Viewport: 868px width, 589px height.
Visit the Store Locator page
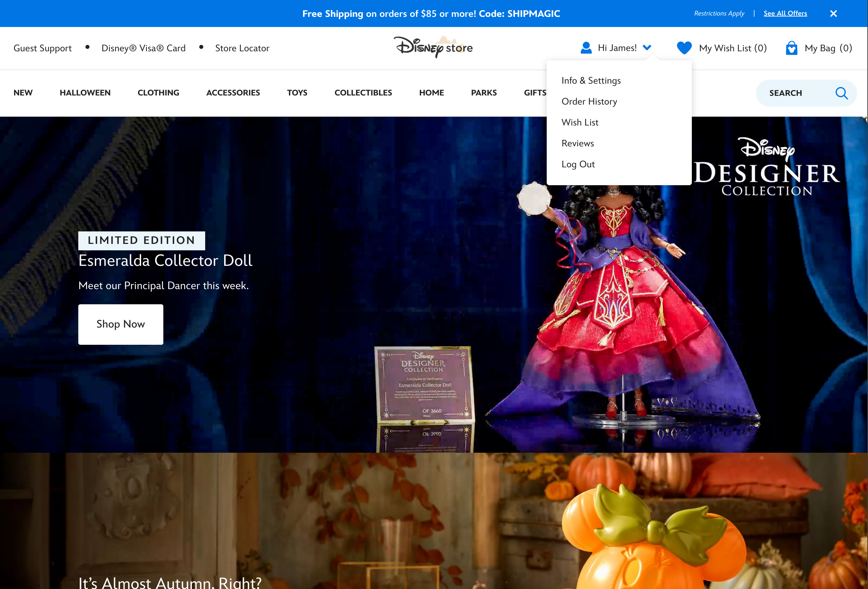point(242,48)
